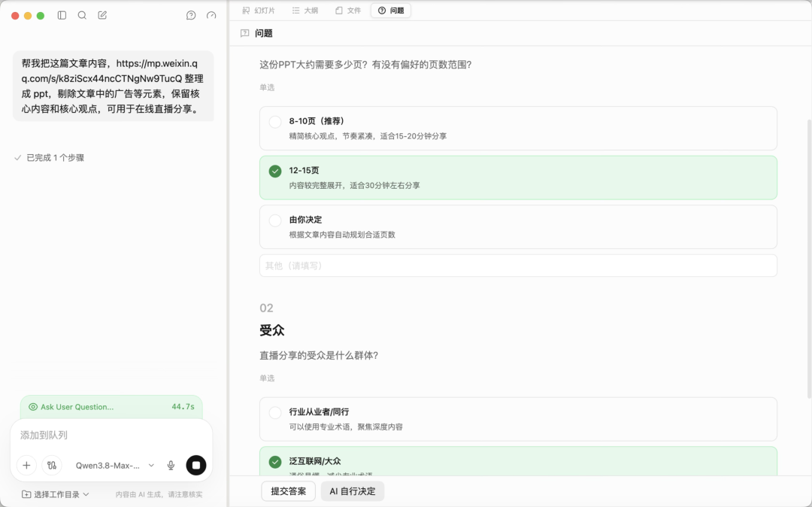The width and height of the screenshot is (812, 507).
Task: Open the Qwen3.8-Max model dropdown
Action: 115,465
